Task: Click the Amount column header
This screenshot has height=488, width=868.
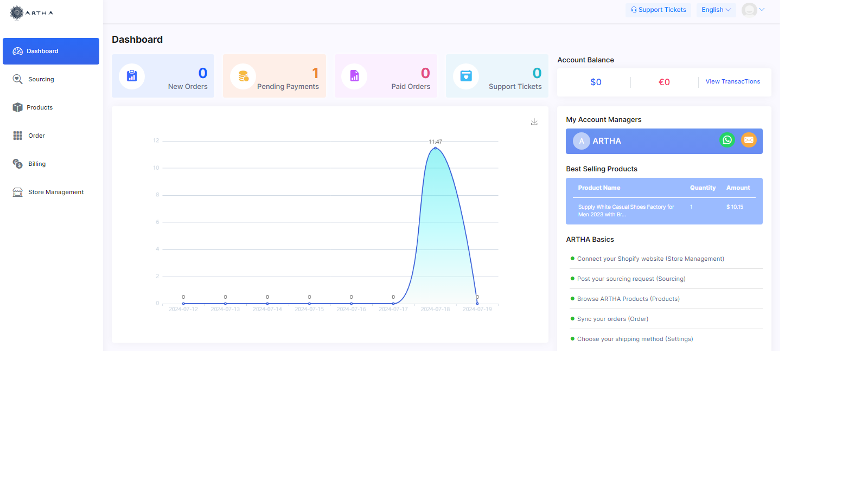Action: coord(738,188)
